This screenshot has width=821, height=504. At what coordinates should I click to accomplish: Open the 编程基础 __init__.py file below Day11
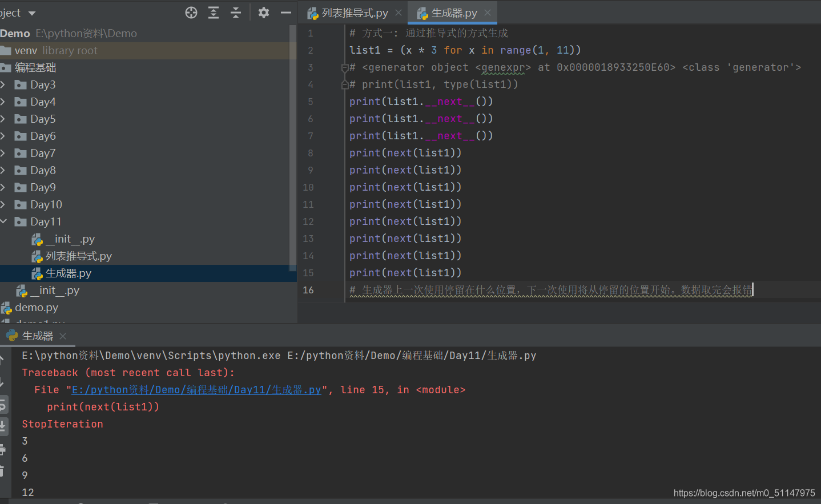[x=55, y=291]
